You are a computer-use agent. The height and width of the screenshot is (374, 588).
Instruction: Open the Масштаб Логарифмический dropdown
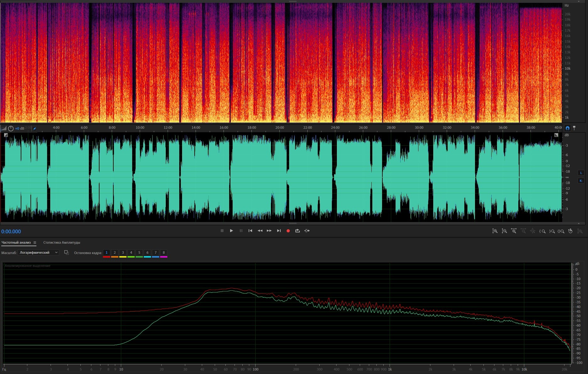[x=38, y=252]
